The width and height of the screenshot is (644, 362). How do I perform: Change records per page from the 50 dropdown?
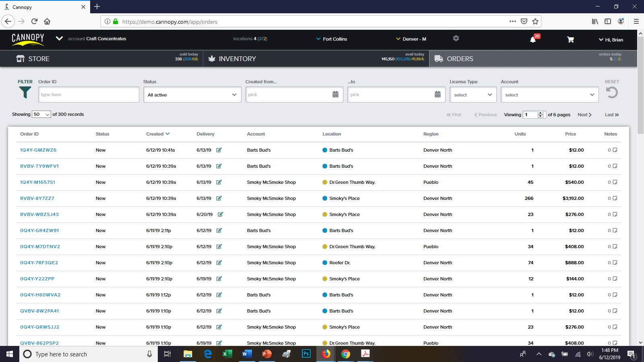tap(41, 114)
